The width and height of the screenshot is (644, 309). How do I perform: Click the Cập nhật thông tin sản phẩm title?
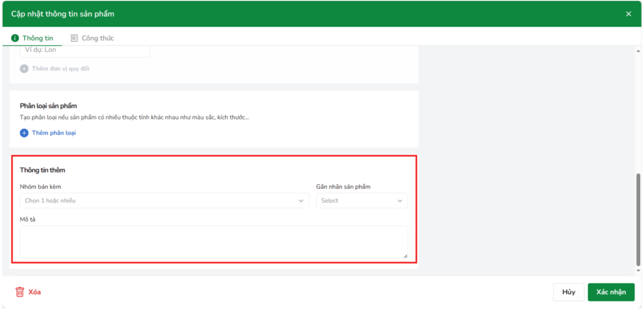[x=63, y=14]
